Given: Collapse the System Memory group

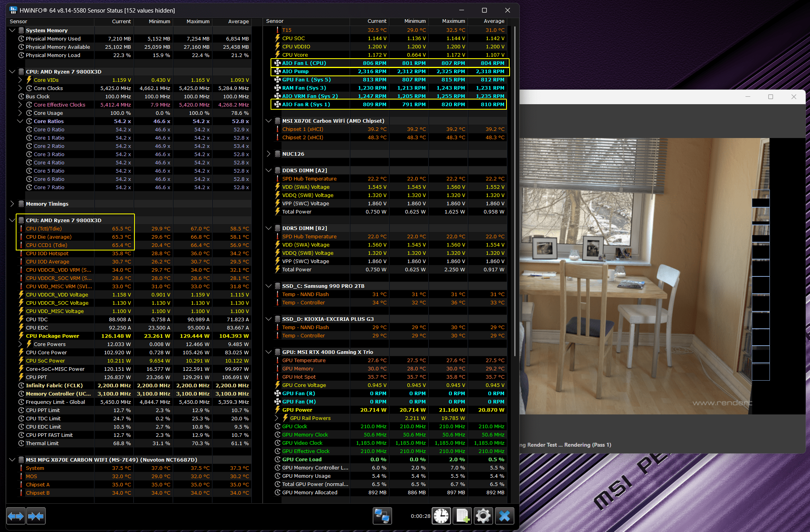Looking at the screenshot, I should 12,30.
